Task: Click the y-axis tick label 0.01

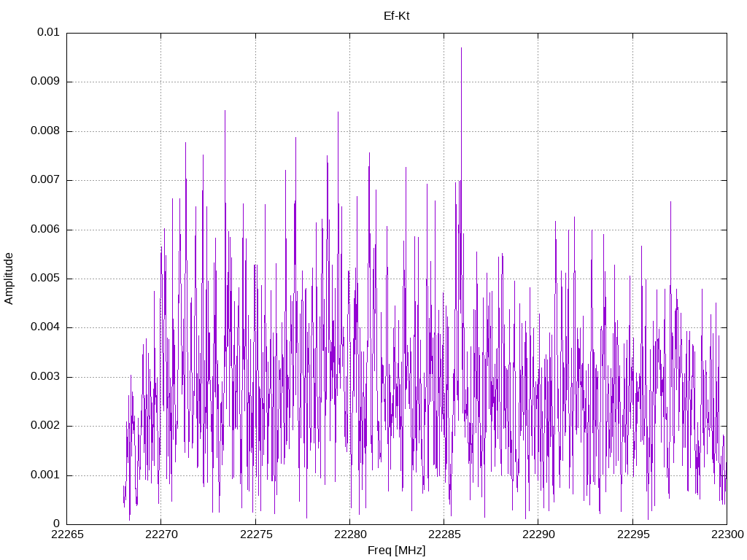Action: [48, 32]
